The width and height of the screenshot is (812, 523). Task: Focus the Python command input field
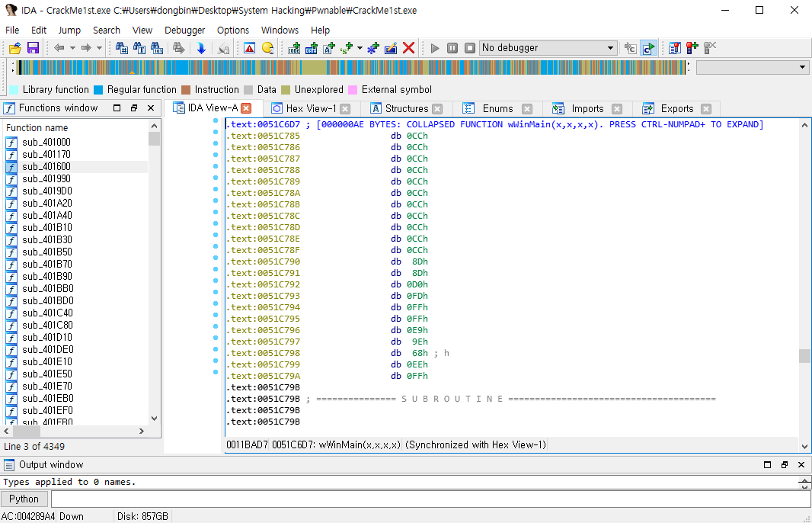click(x=430, y=499)
